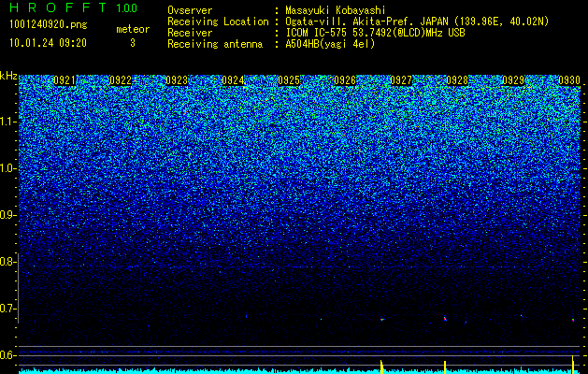Viewport: 588px width, 374px height.
Task: Click the yellow power spike nearest 0927 label
Action: pos(381,367)
